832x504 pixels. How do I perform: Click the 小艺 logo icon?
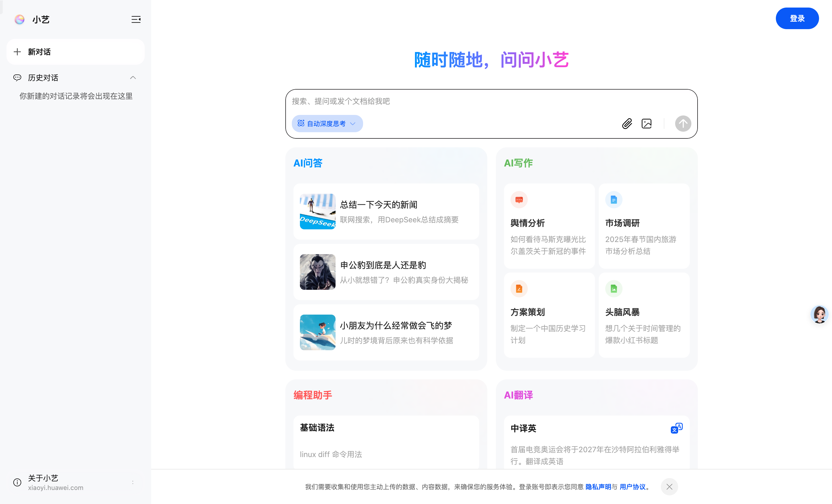19,20
